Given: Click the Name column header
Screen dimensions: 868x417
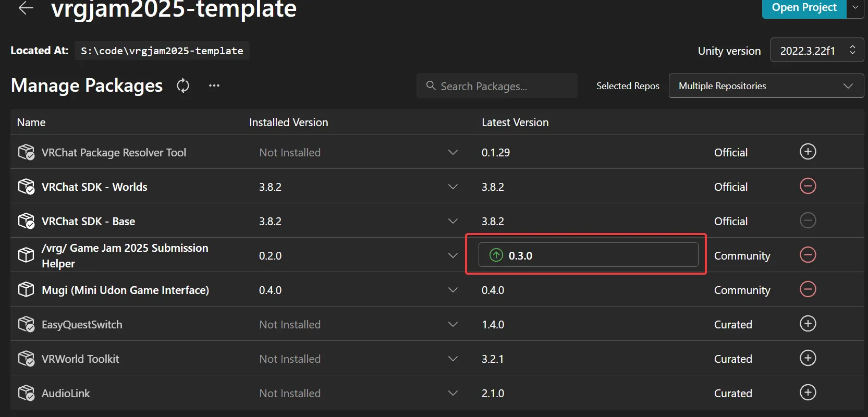Looking at the screenshot, I should click(31, 122).
